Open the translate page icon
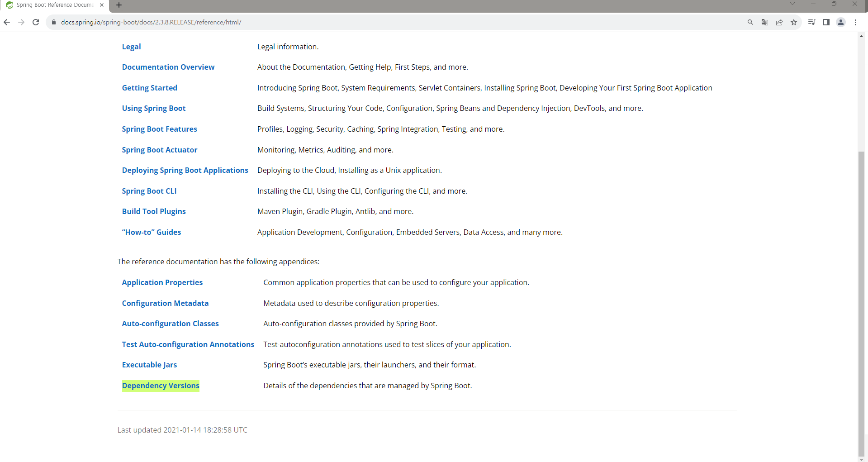The image size is (868, 462). click(x=765, y=22)
